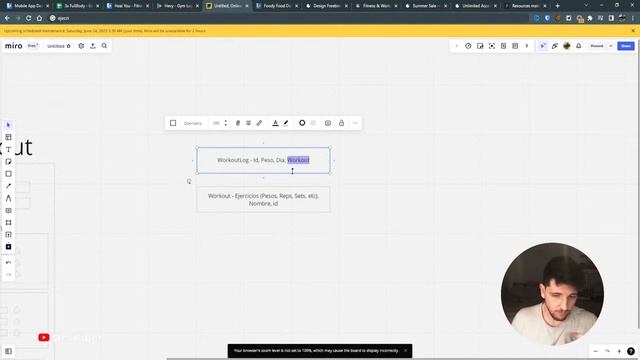This screenshot has width=640, height=360.
Task: Collapse the collaboration toolbar chevron
Action: [x=456, y=46]
